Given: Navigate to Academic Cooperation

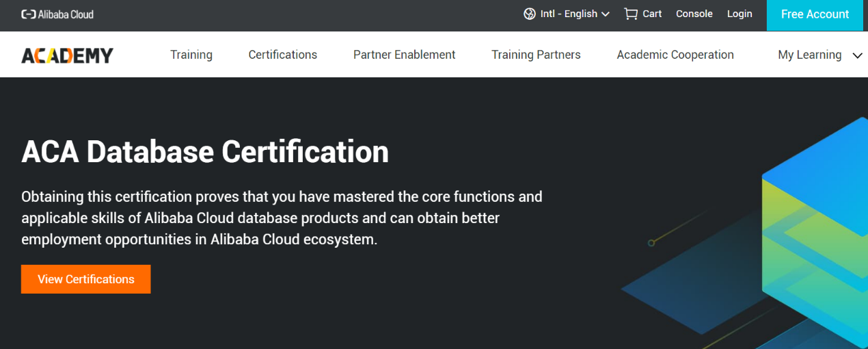Looking at the screenshot, I should point(675,55).
